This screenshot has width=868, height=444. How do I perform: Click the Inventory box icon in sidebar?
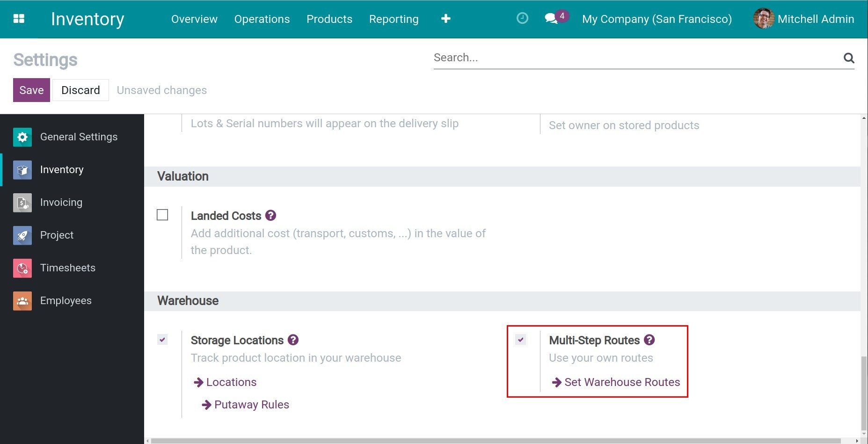click(x=22, y=170)
